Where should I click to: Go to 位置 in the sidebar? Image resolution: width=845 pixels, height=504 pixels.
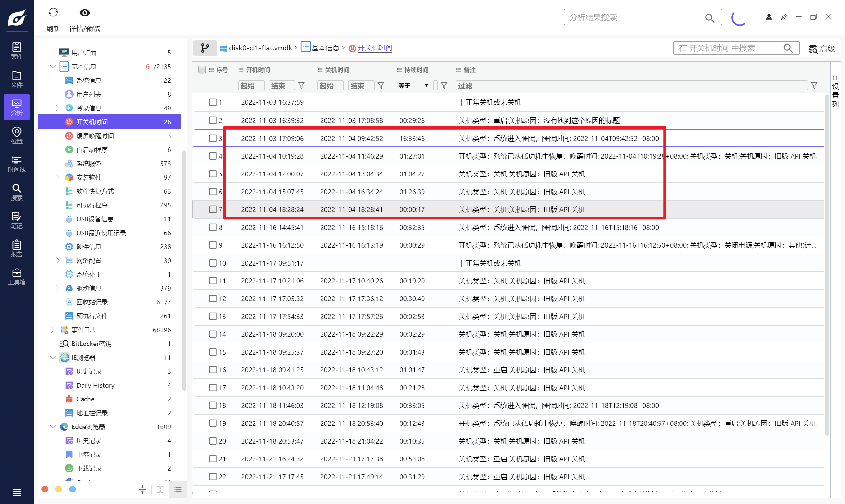tap(17, 135)
